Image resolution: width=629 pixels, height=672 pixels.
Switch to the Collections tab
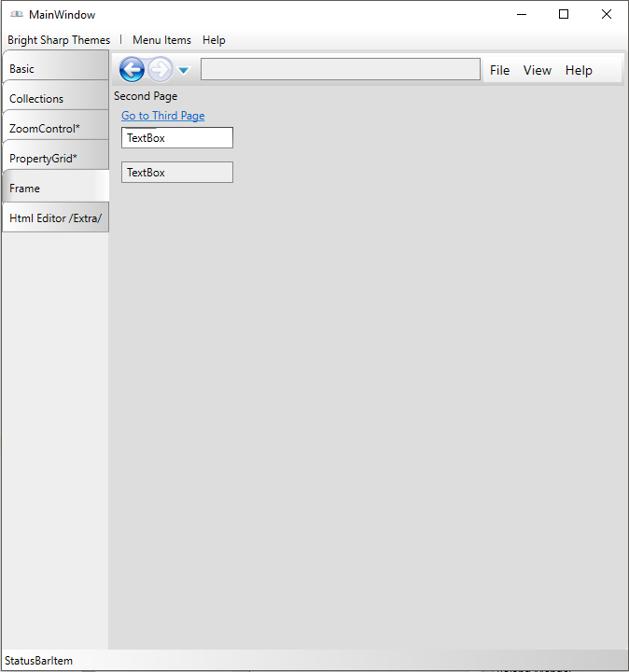[x=54, y=98]
